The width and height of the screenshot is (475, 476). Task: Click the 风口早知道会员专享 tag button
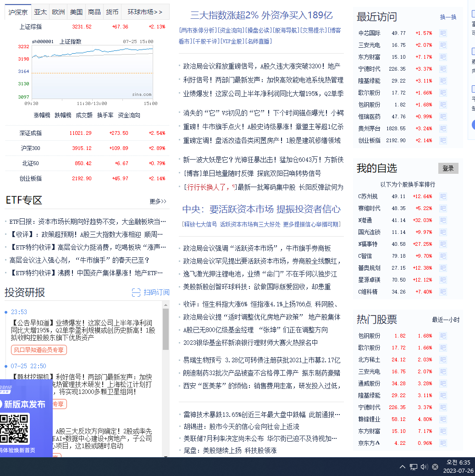(39, 350)
